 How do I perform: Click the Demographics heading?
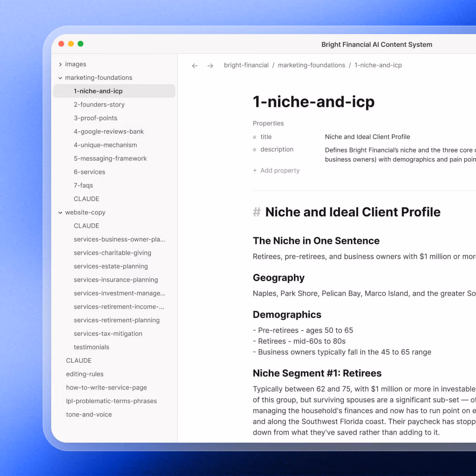click(x=287, y=315)
